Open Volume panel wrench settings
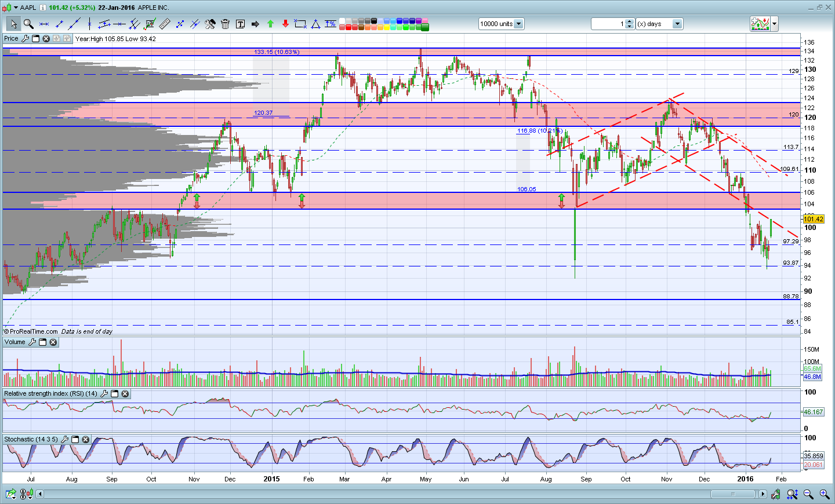Viewport: 835px width, 504px height. [32, 342]
